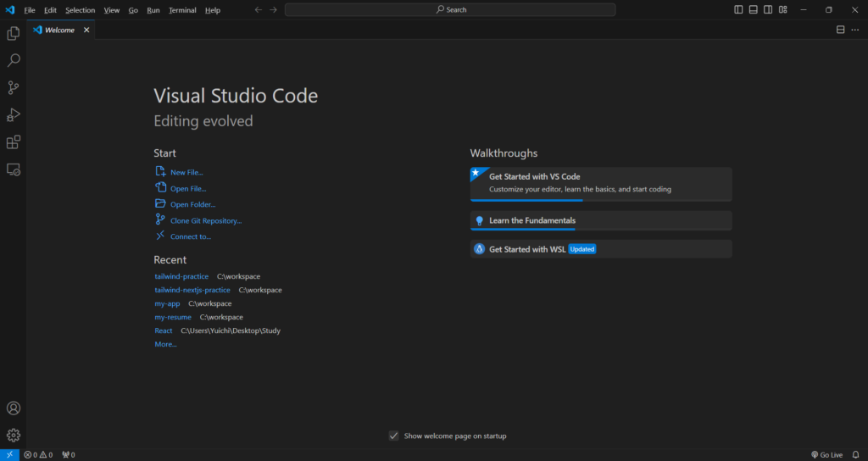Open the Remote Explorer view

(14, 169)
